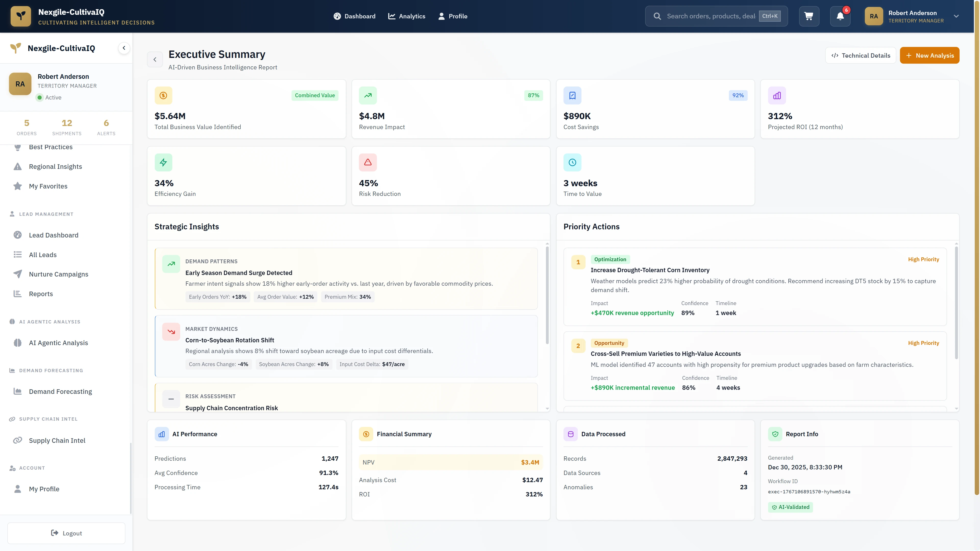Focus the search orders input field
The image size is (980, 551).
click(x=710, y=16)
